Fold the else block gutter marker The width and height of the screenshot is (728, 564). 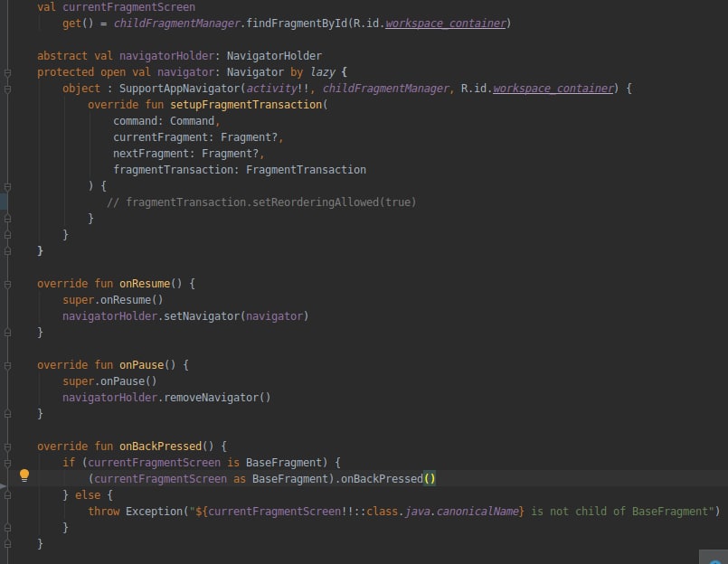pyautogui.click(x=7, y=496)
